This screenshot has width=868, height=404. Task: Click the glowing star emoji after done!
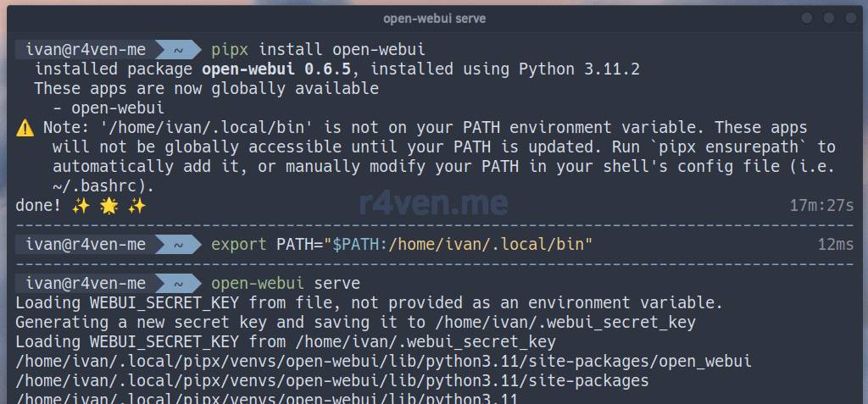click(x=109, y=206)
